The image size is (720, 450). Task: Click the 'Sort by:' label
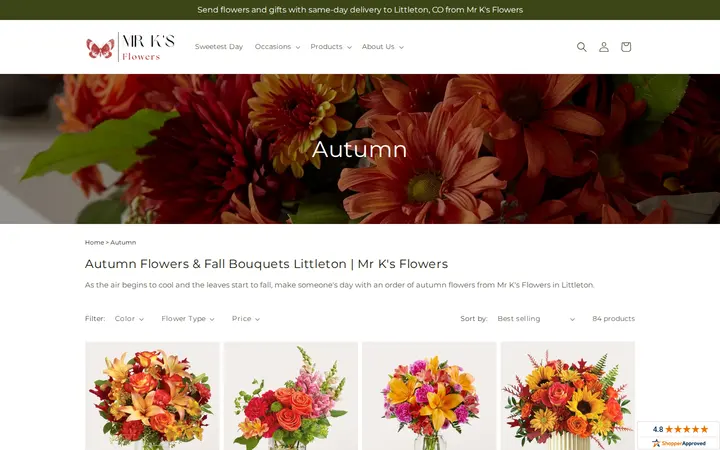[x=474, y=319]
